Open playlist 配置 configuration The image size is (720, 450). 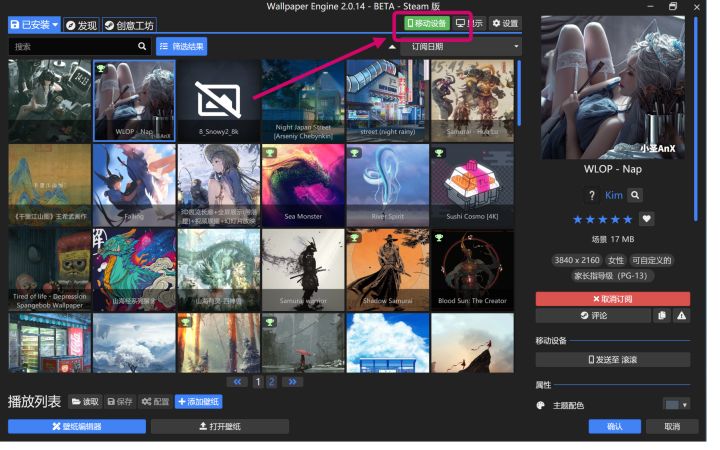pos(155,402)
